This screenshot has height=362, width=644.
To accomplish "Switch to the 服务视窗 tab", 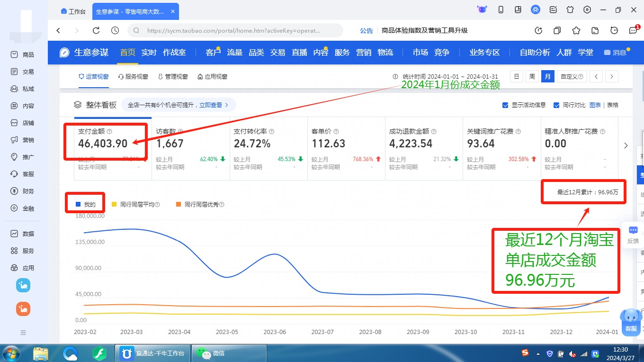I will pyautogui.click(x=133, y=77).
